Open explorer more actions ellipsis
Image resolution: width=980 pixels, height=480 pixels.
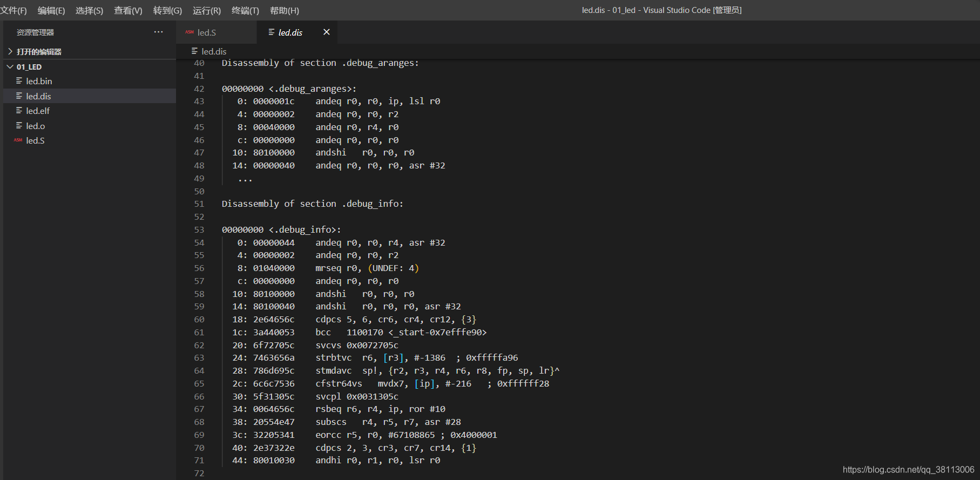158,32
